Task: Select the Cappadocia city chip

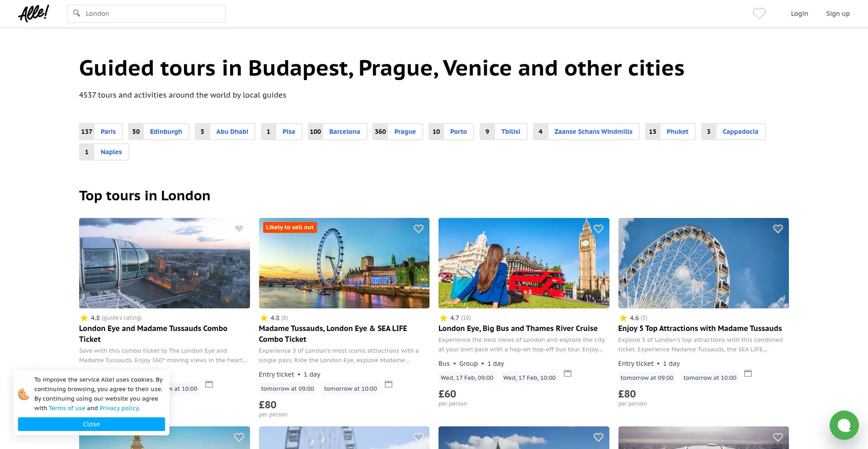Action: click(x=733, y=132)
